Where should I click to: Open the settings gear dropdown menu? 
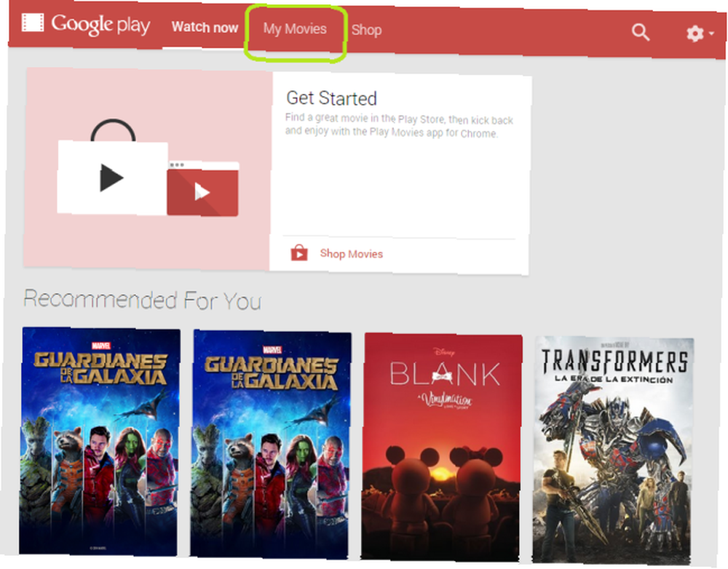point(700,33)
